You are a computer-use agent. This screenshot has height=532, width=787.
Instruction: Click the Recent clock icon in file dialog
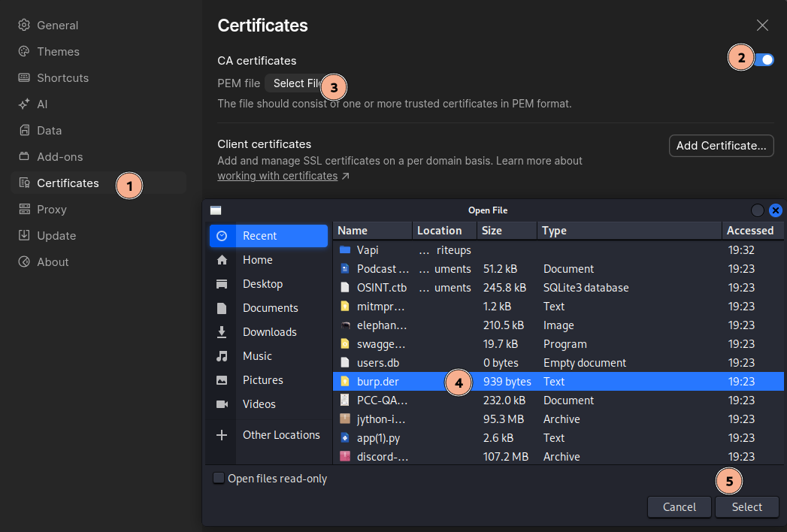pos(222,236)
